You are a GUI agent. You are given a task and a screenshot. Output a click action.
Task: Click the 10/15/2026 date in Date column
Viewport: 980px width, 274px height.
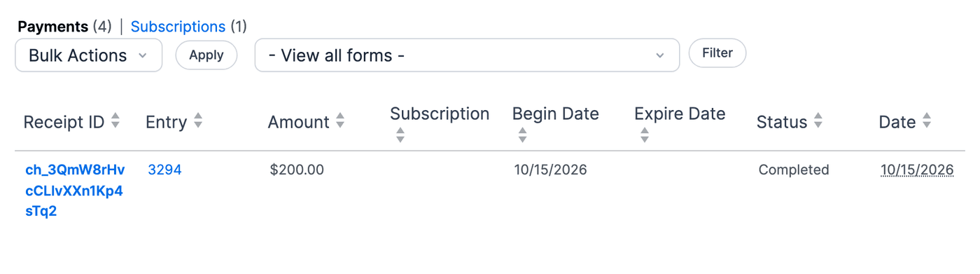[x=917, y=170]
